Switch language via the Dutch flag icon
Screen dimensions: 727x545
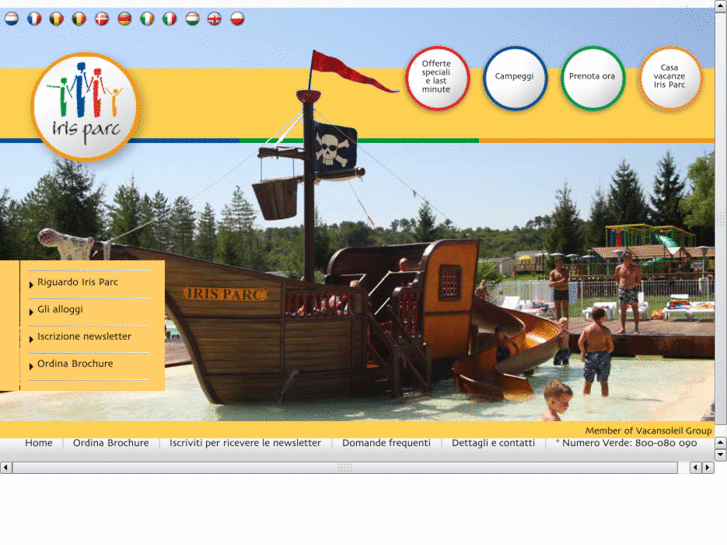click(x=12, y=19)
